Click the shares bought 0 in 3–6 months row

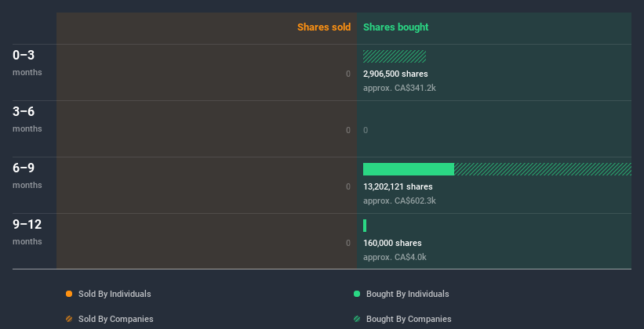(366, 130)
